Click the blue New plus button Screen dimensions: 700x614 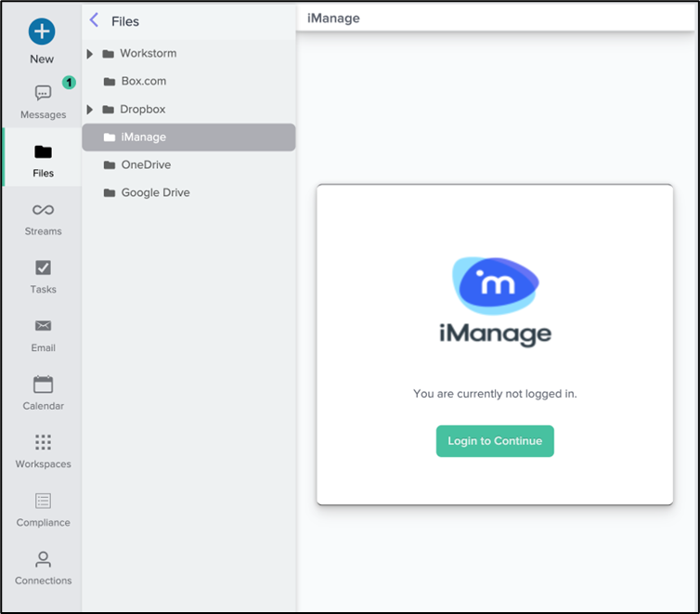[x=42, y=32]
